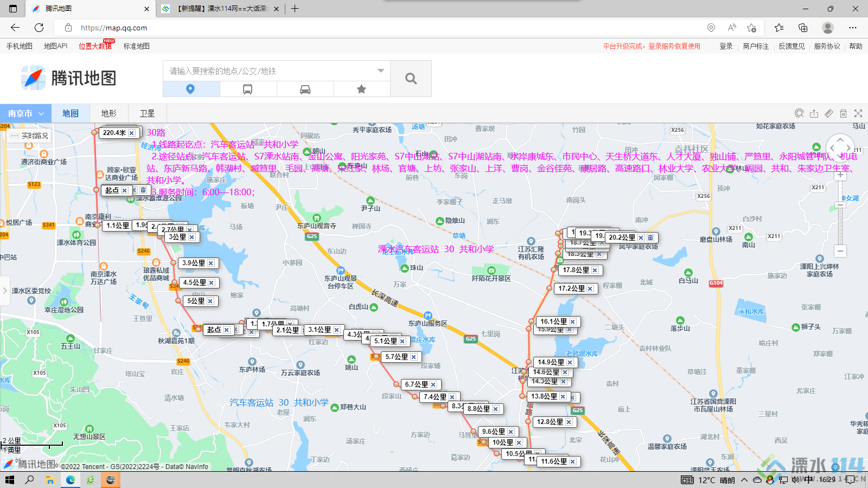This screenshot has width=868, height=488.
Task: Remove the 8.8公里 measurement point
Action: 496,409
